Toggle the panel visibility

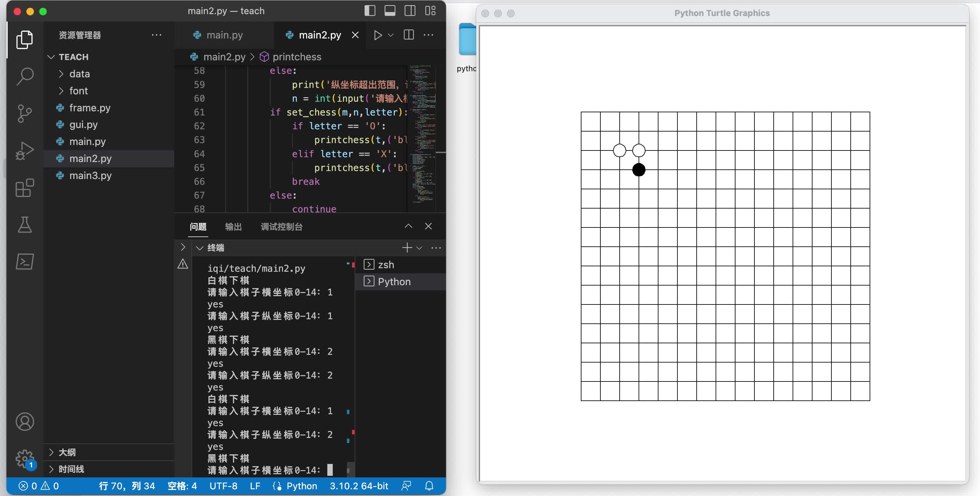390,11
